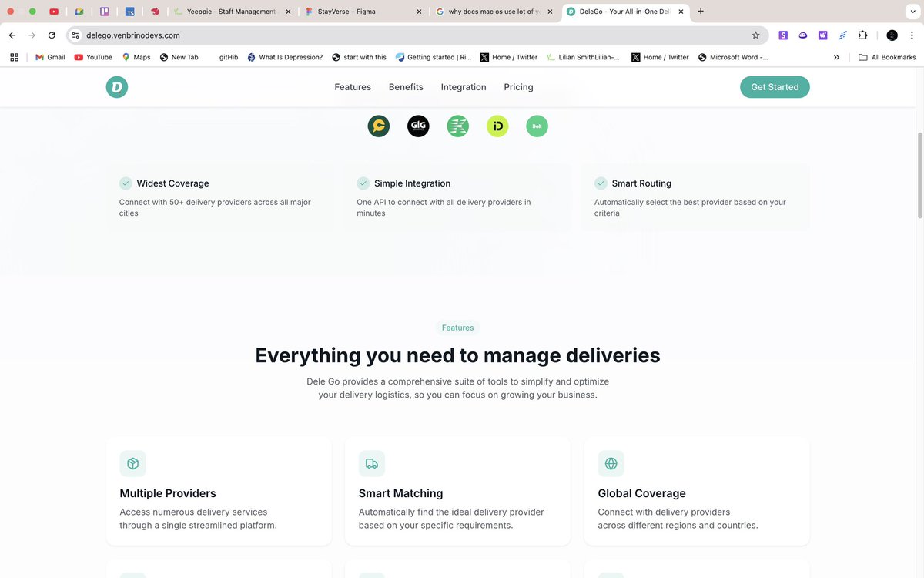Close the StayVerse – Figma tab
Viewport: 924px width, 578px height.
pyautogui.click(x=419, y=12)
